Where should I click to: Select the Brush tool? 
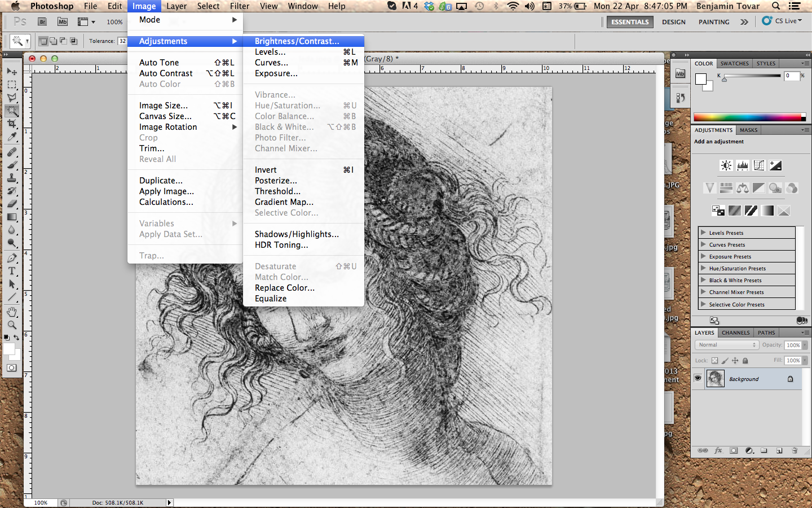[x=12, y=165]
